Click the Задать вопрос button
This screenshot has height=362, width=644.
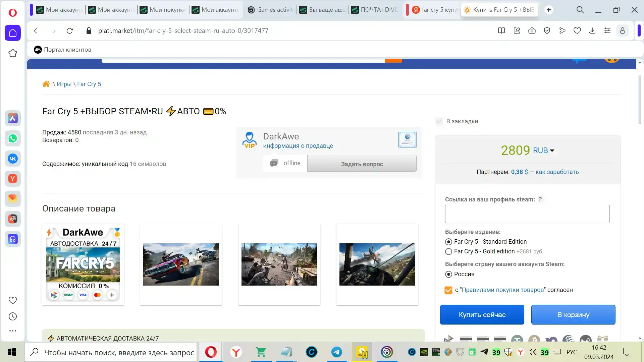(362, 164)
